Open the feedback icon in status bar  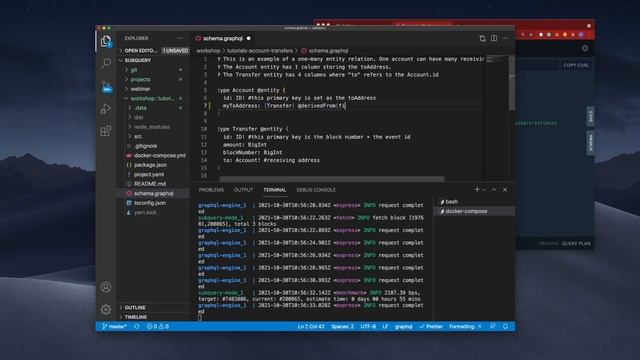(x=493, y=327)
